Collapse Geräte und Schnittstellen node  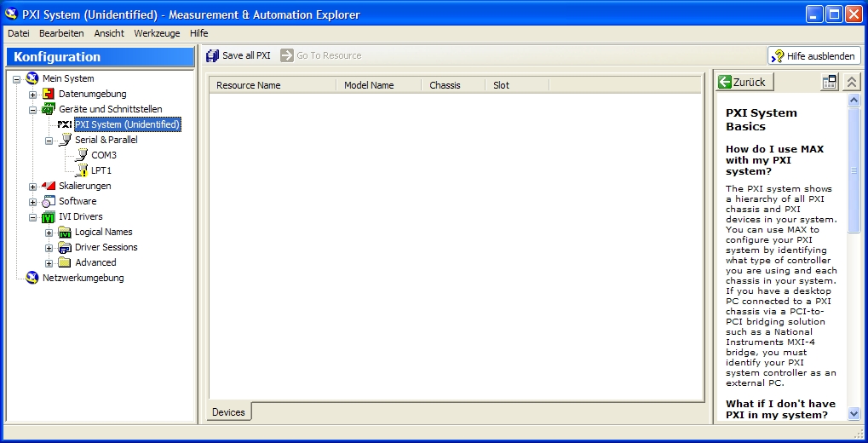click(32, 110)
